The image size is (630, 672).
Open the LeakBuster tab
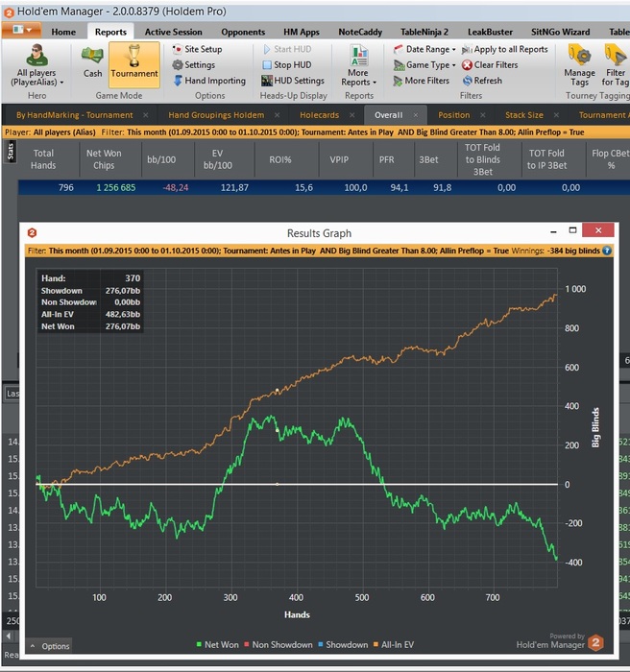[x=490, y=32]
